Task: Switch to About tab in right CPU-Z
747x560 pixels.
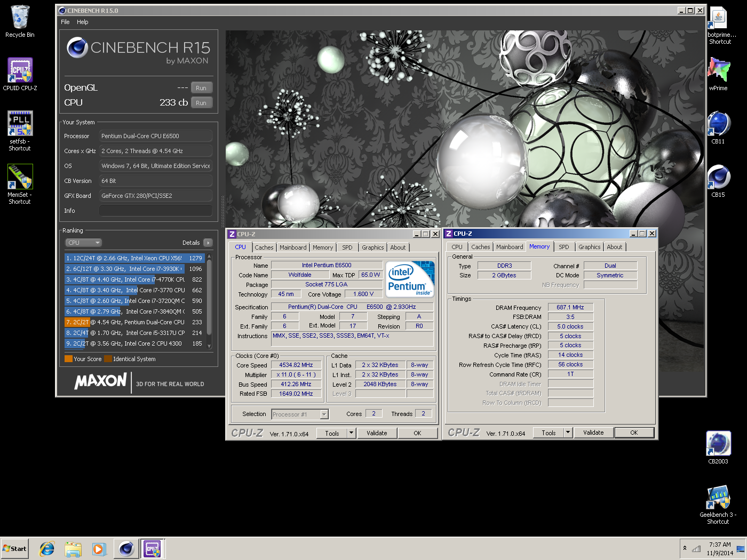Action: (x=614, y=247)
